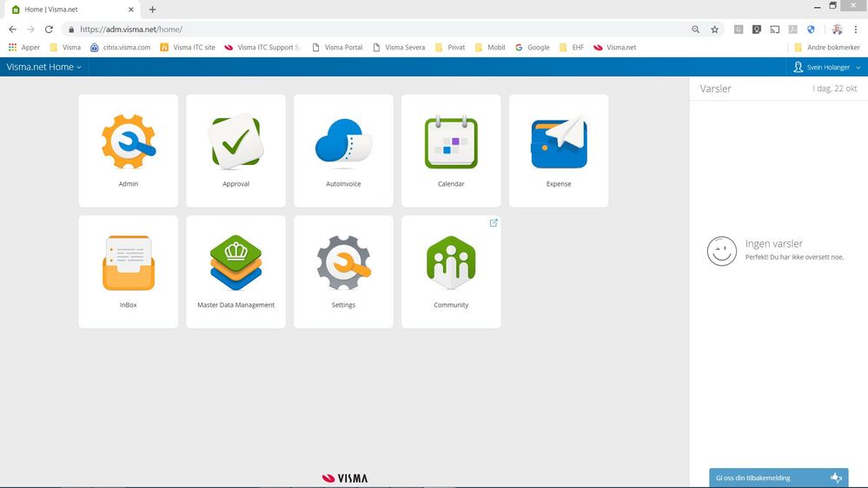Image resolution: width=868 pixels, height=488 pixels.
Task: Click the I dag, 22 okt date text
Action: 835,89
